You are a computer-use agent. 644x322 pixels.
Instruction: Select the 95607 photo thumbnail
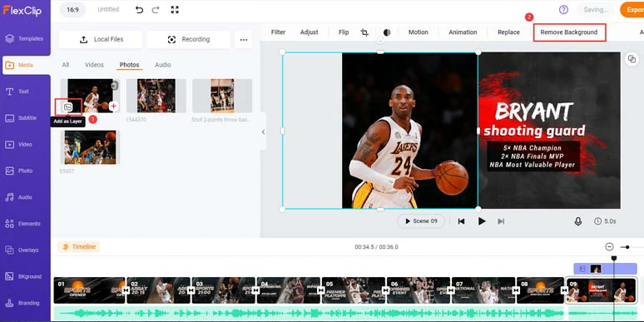(90, 147)
